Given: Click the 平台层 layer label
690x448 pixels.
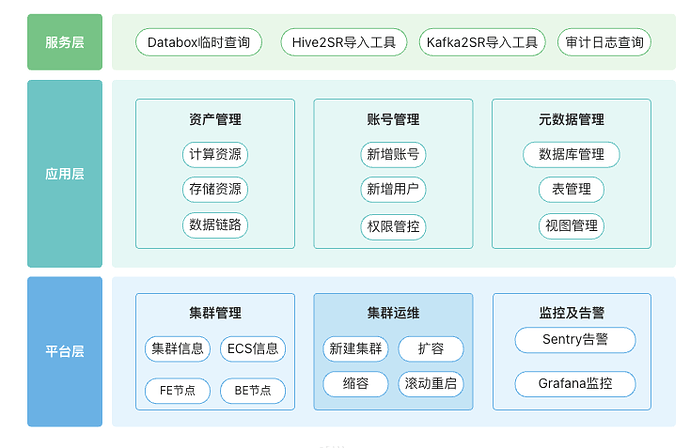Looking at the screenshot, I should [65, 351].
